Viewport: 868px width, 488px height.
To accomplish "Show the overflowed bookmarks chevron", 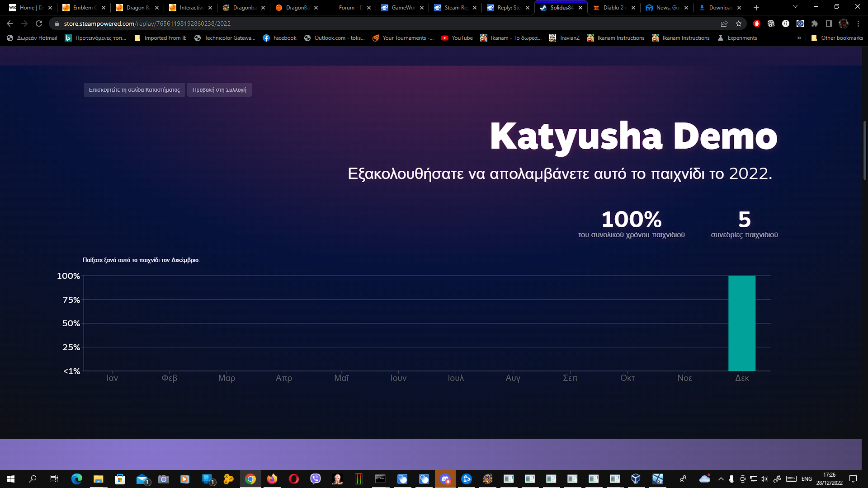I will pyautogui.click(x=799, y=38).
